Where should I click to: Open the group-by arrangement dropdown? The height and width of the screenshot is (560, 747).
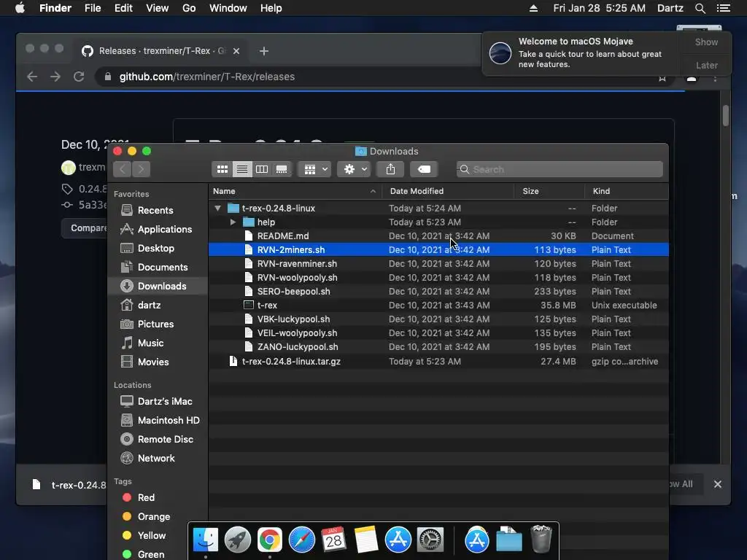click(314, 169)
